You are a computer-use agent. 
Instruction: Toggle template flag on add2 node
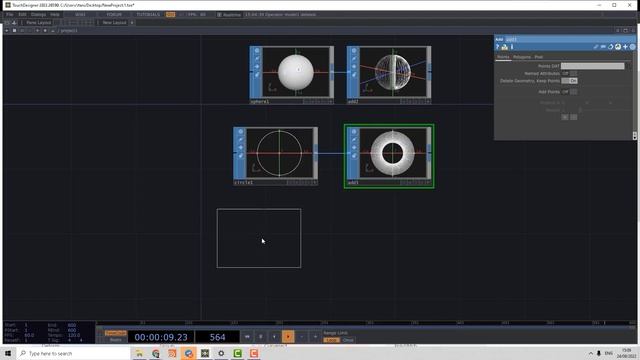[354, 75]
